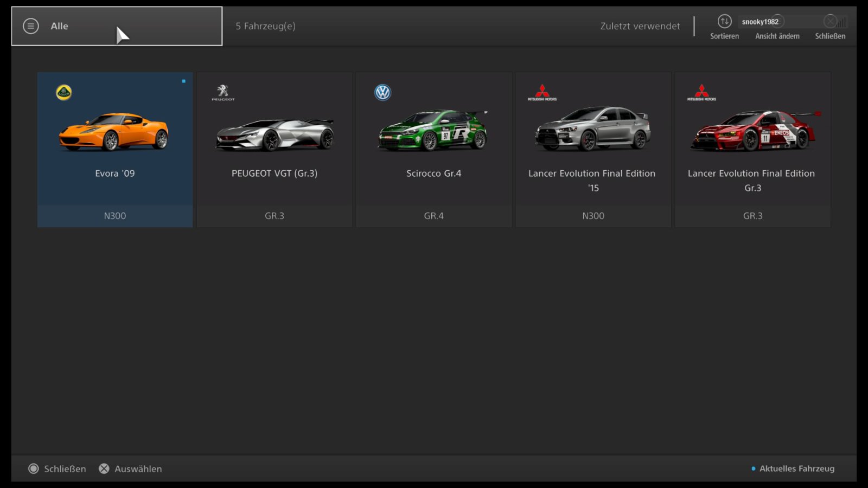Screen dimensions: 868x488
Task: Click the "Aktuelles Fahrzeug" legend text
Action: click(797, 468)
